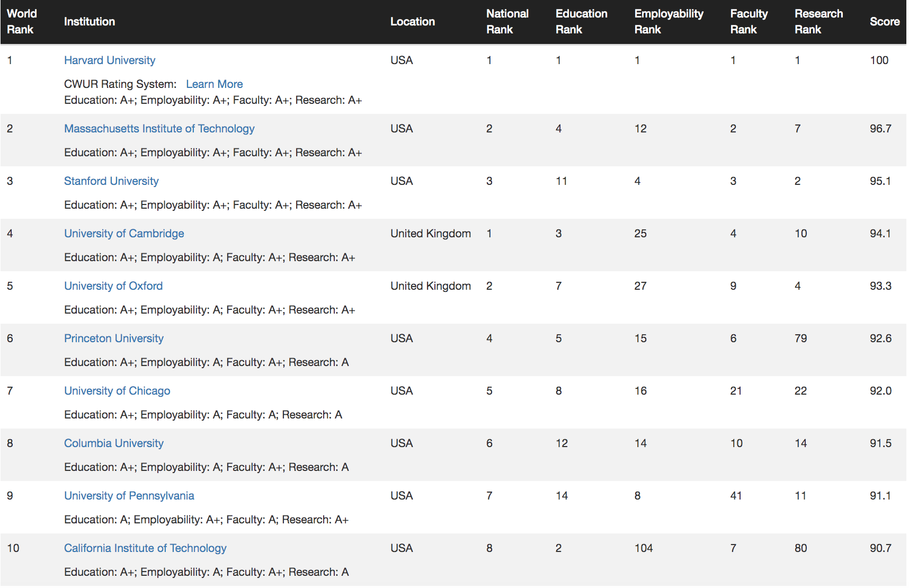Click Oxford's employability rank 27

point(640,286)
